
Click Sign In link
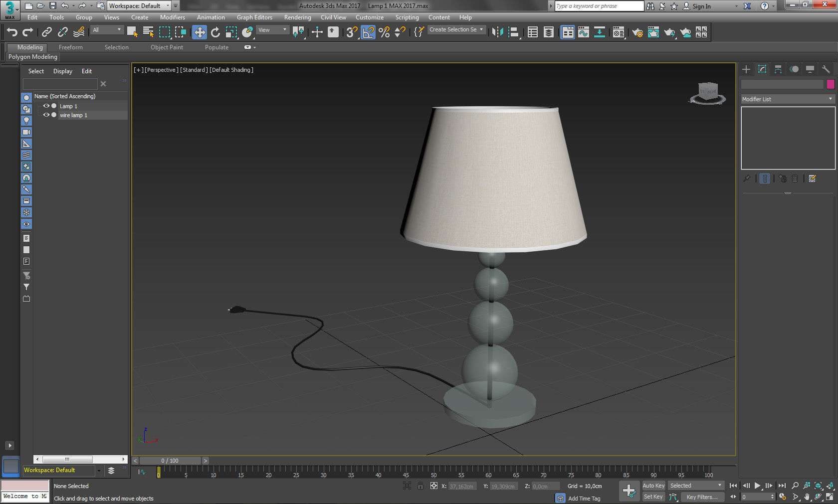point(701,6)
